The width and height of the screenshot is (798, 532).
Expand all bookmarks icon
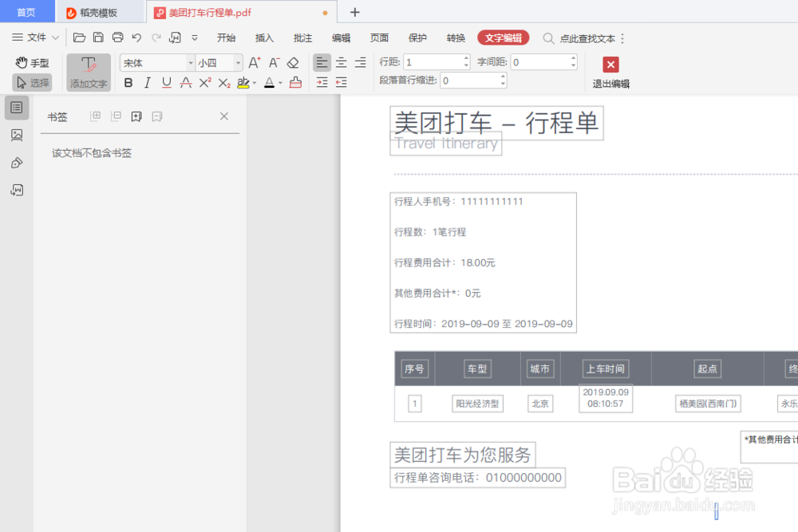(95, 116)
